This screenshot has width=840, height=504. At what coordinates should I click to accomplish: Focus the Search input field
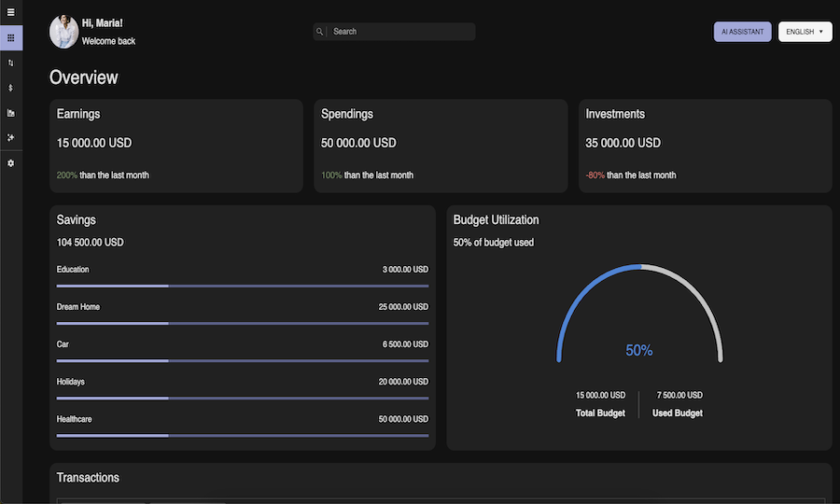401,32
